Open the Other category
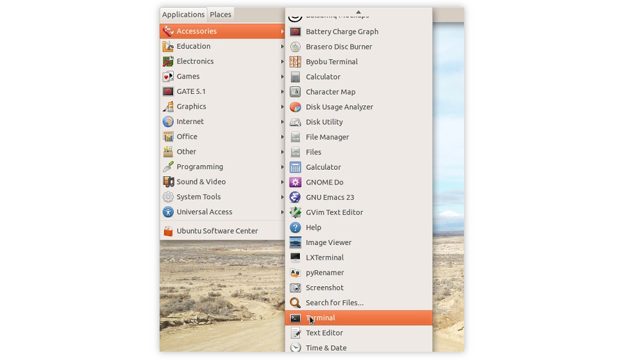Viewport: 625px width, 364px height. pos(223,152)
